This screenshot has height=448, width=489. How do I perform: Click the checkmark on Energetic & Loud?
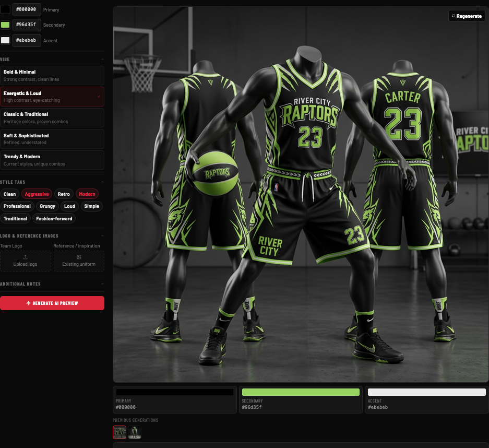(x=99, y=97)
